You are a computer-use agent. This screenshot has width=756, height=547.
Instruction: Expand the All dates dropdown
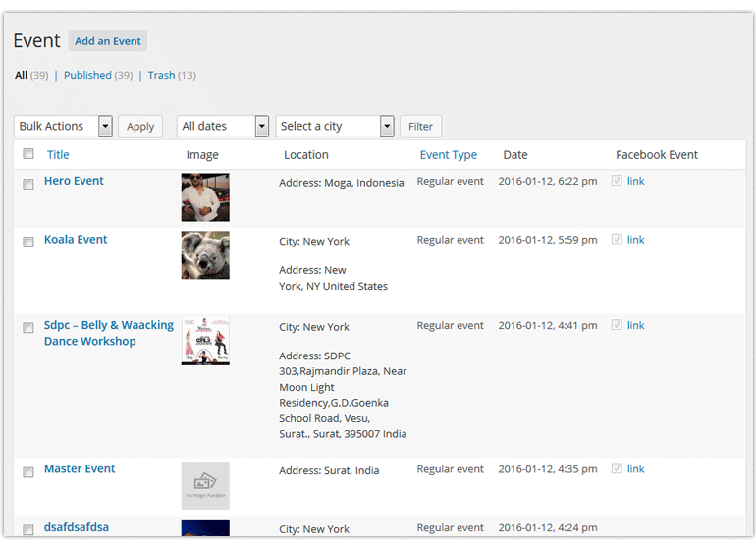tap(223, 127)
